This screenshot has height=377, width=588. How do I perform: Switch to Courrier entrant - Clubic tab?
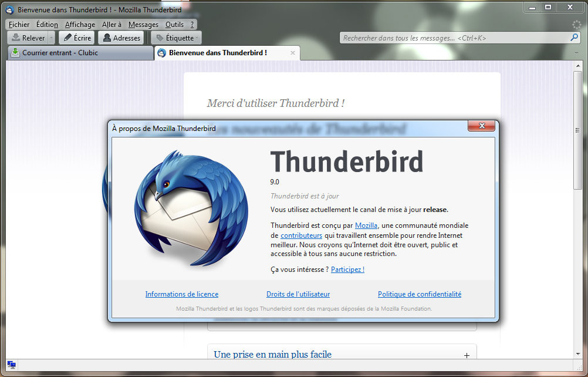click(80, 53)
